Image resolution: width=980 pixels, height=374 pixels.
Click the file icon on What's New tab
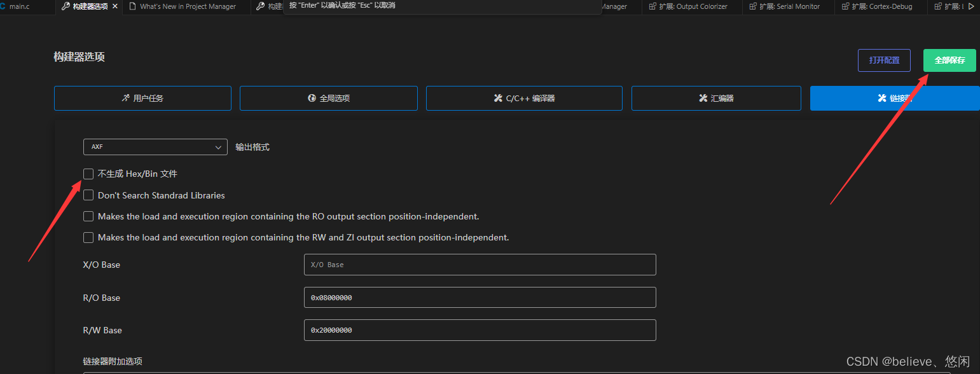point(132,6)
